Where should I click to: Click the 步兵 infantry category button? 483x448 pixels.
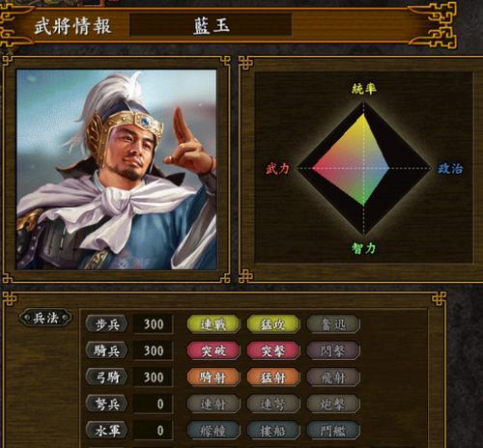click(x=106, y=324)
